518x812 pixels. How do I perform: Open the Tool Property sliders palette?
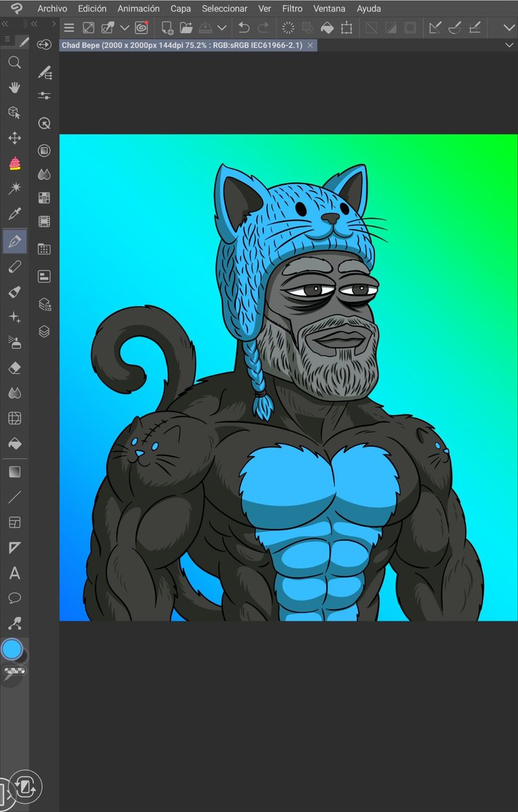(x=44, y=96)
